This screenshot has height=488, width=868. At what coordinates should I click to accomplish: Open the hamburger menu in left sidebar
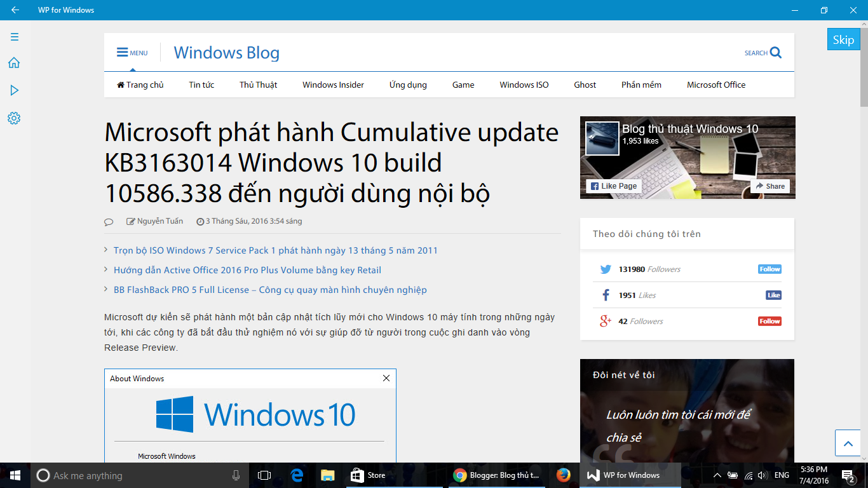click(x=14, y=37)
